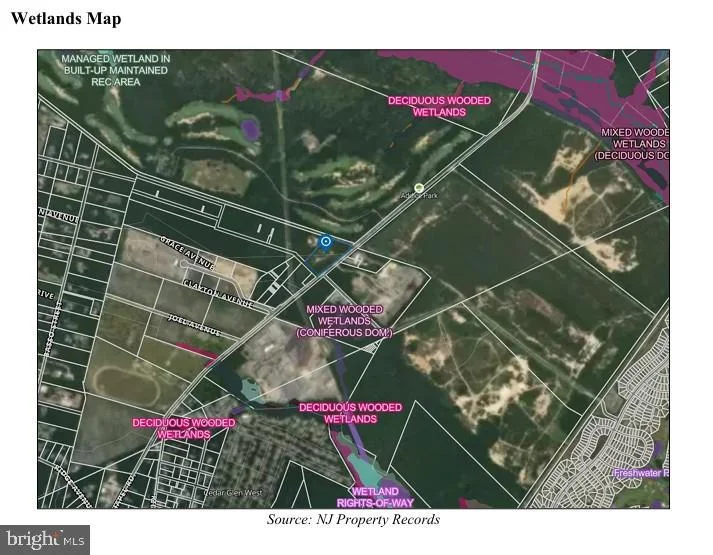Image resolution: width=713 pixels, height=555 pixels.
Task: Select the Claxton Avenue street label
Action: (x=218, y=293)
